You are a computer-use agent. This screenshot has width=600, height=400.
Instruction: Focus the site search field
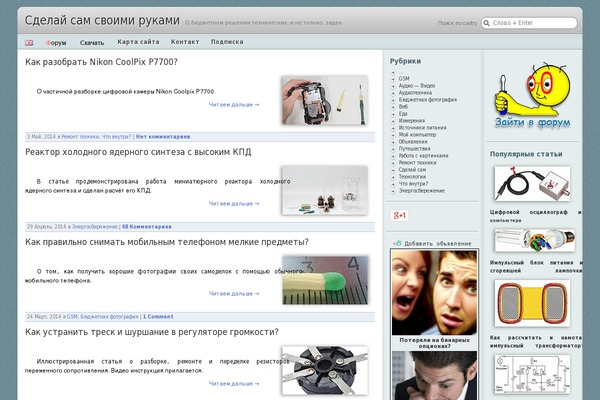[529, 23]
